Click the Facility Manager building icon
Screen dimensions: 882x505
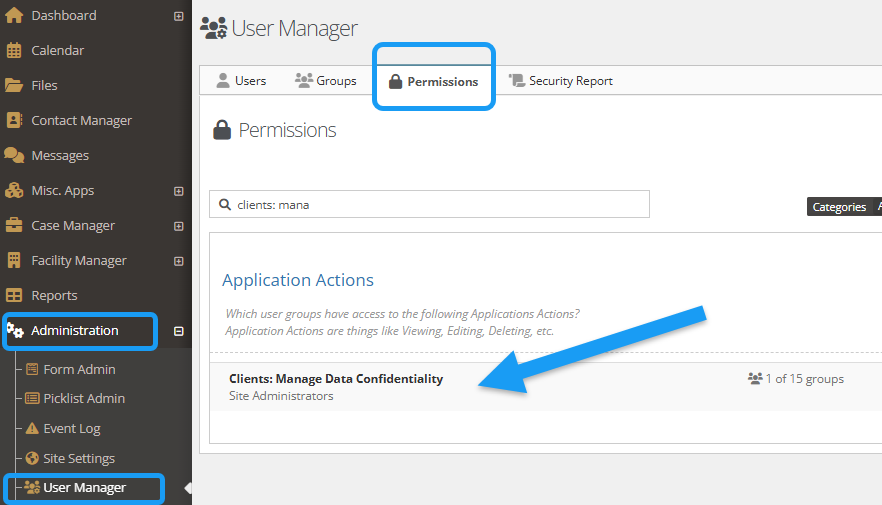point(14,261)
